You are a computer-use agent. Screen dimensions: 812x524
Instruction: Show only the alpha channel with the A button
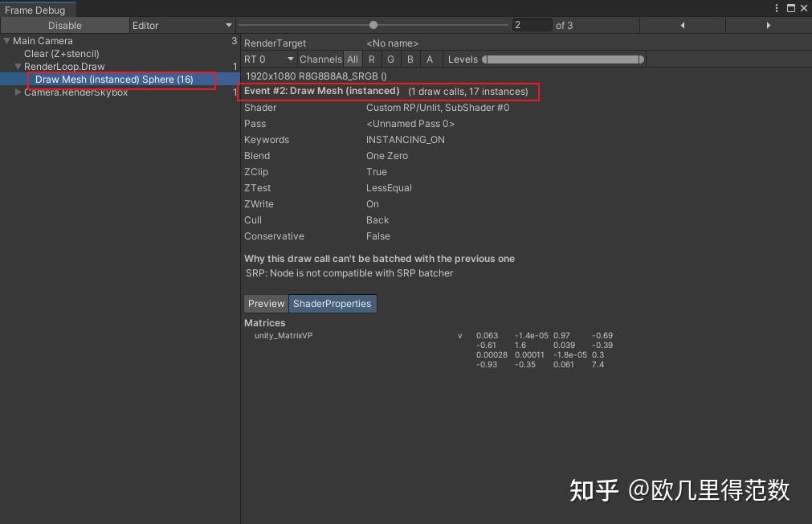(430, 59)
